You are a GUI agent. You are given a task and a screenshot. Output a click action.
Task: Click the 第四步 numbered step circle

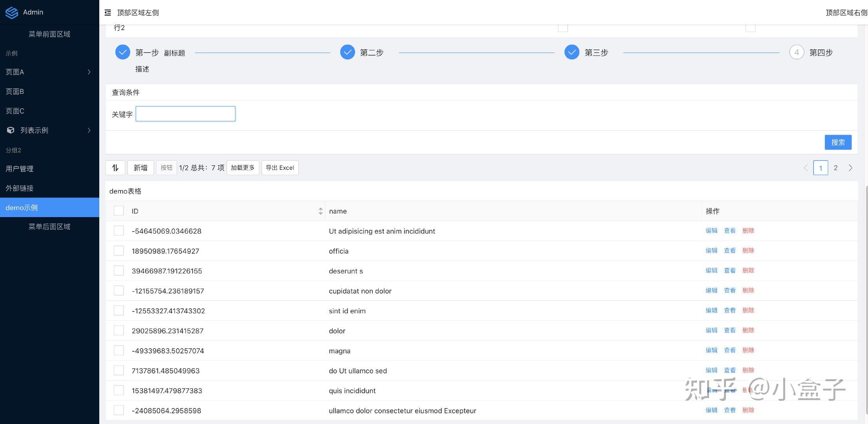pos(797,52)
